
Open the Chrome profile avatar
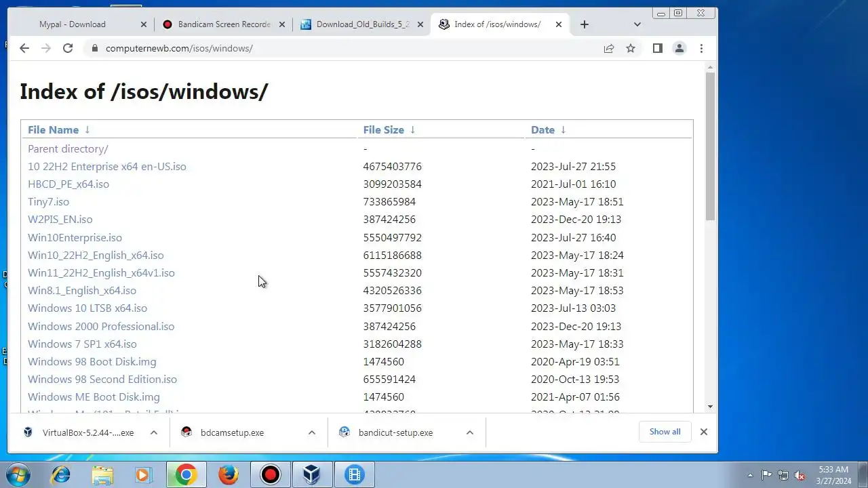point(679,48)
